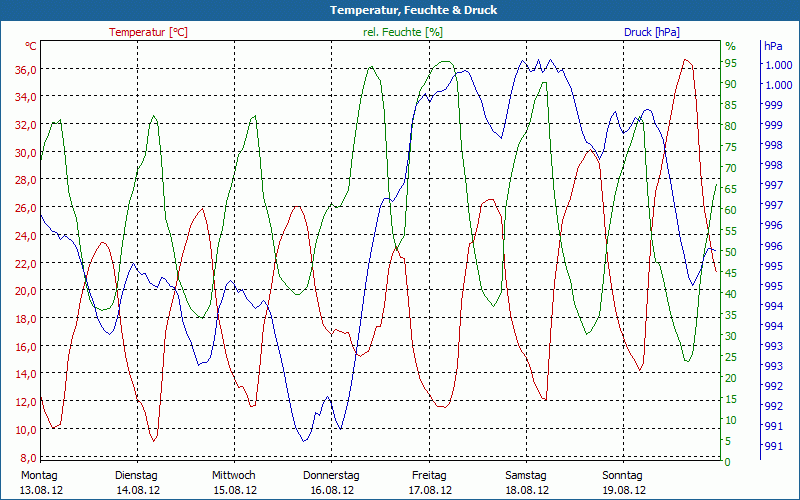The width and height of the screenshot is (800, 500).
Task: Click the green humidity axis value '15'
Action: 731,399
